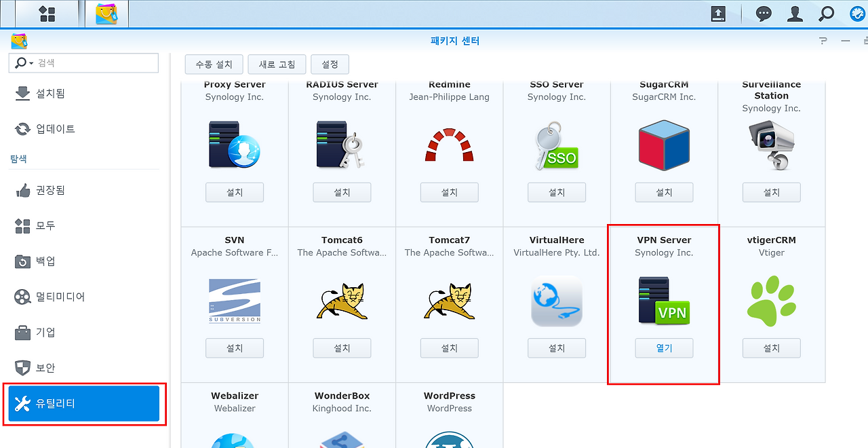Click the Surveillance Station camera icon
This screenshot has height=448, width=868.
(771, 144)
